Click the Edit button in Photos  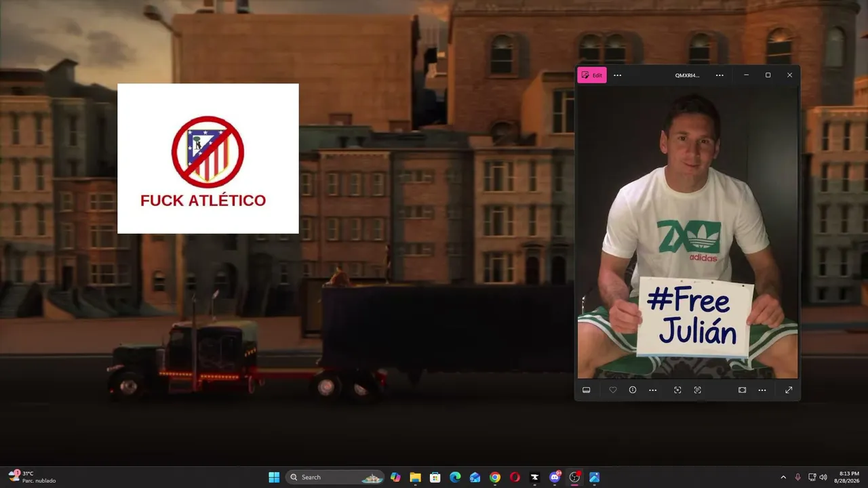click(x=591, y=75)
